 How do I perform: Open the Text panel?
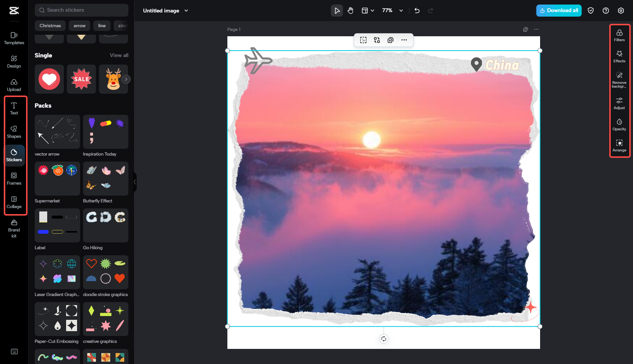click(14, 108)
